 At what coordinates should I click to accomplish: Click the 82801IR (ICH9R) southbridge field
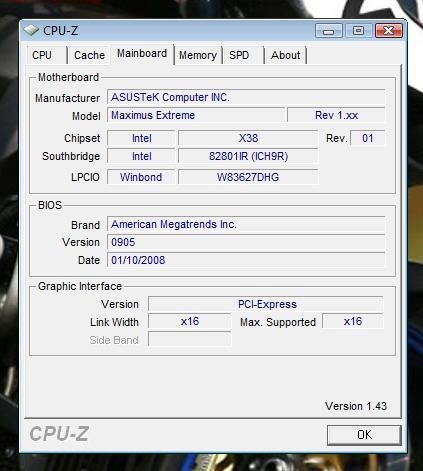(248, 156)
